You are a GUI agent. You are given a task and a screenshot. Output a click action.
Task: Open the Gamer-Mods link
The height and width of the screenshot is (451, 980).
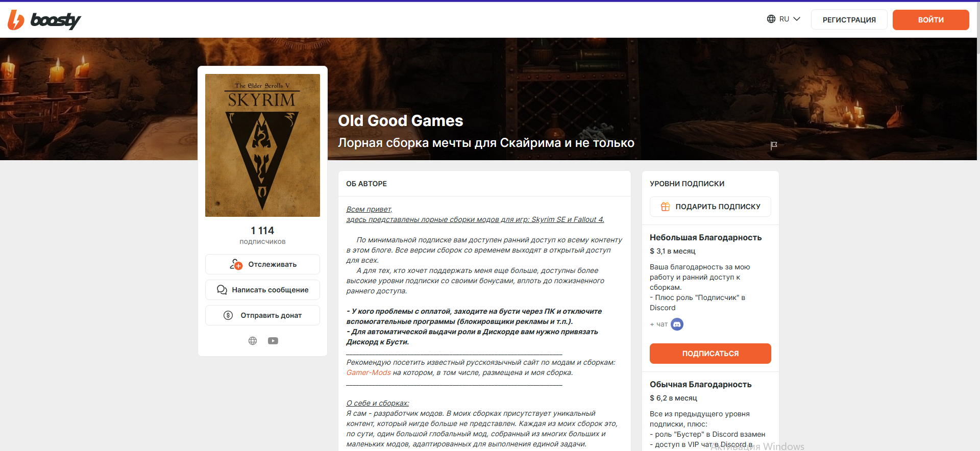369,372
